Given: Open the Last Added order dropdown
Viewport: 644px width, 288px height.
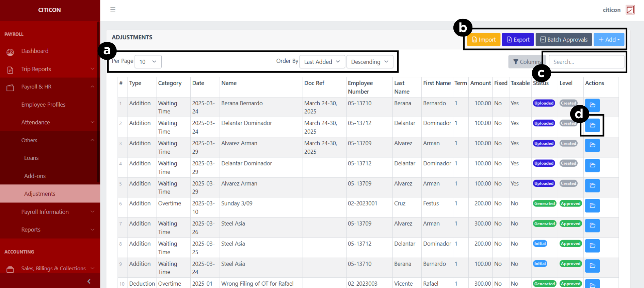Looking at the screenshot, I should [x=322, y=62].
